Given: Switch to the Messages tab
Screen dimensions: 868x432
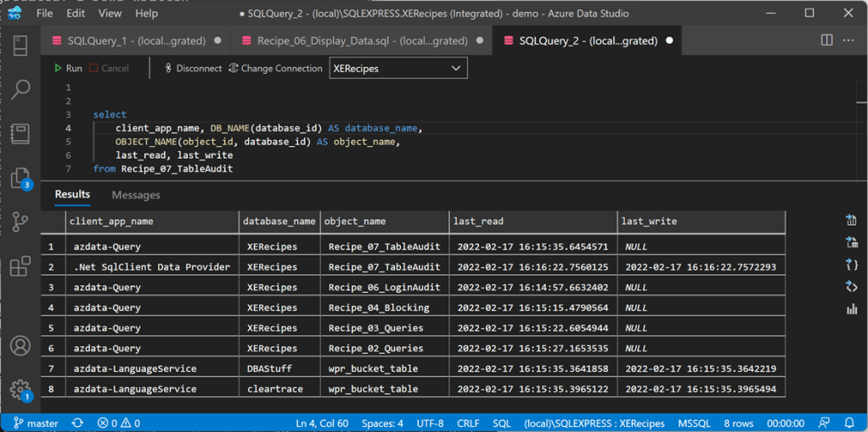Looking at the screenshot, I should pyautogui.click(x=136, y=195).
